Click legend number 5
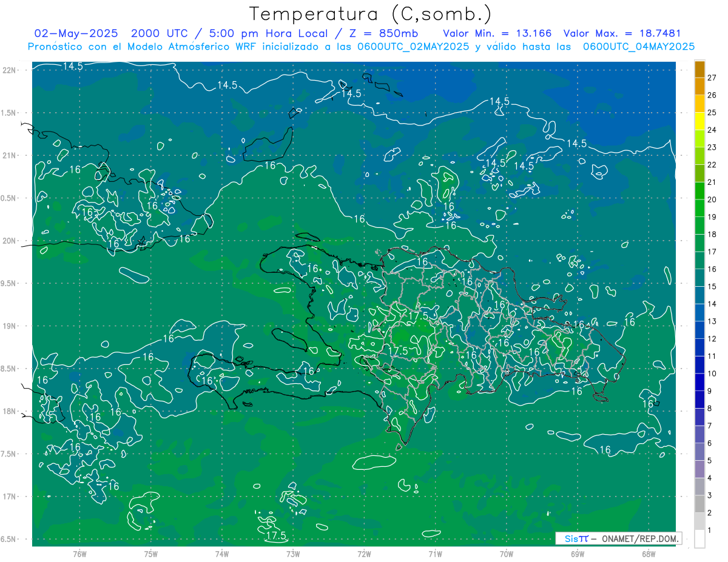The width and height of the screenshot is (728, 562). [x=709, y=461]
